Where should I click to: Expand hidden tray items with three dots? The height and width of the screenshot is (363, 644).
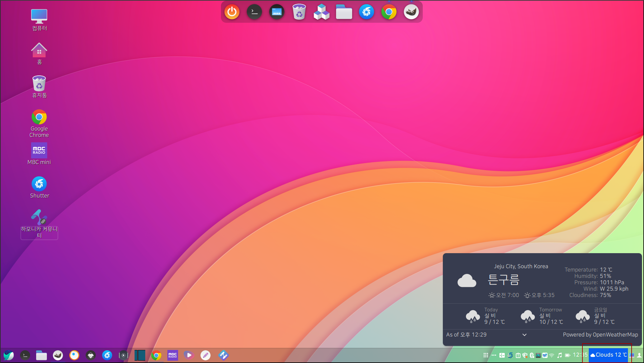point(494,355)
